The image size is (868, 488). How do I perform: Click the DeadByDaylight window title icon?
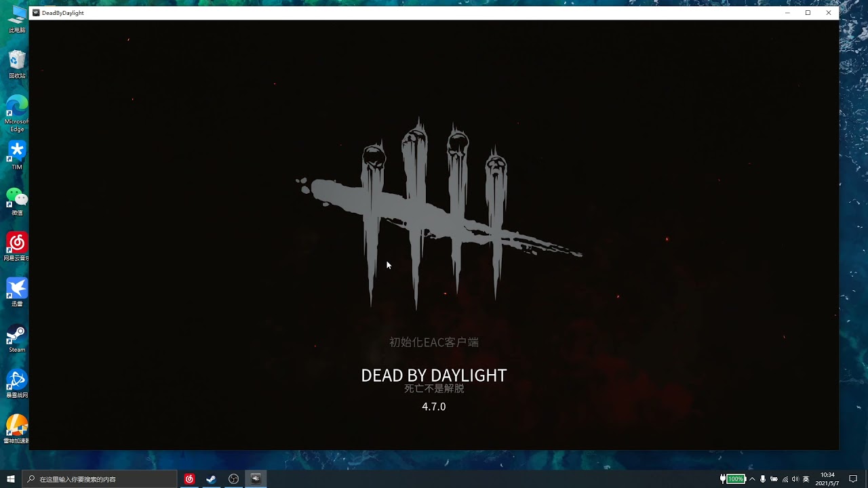click(x=36, y=13)
